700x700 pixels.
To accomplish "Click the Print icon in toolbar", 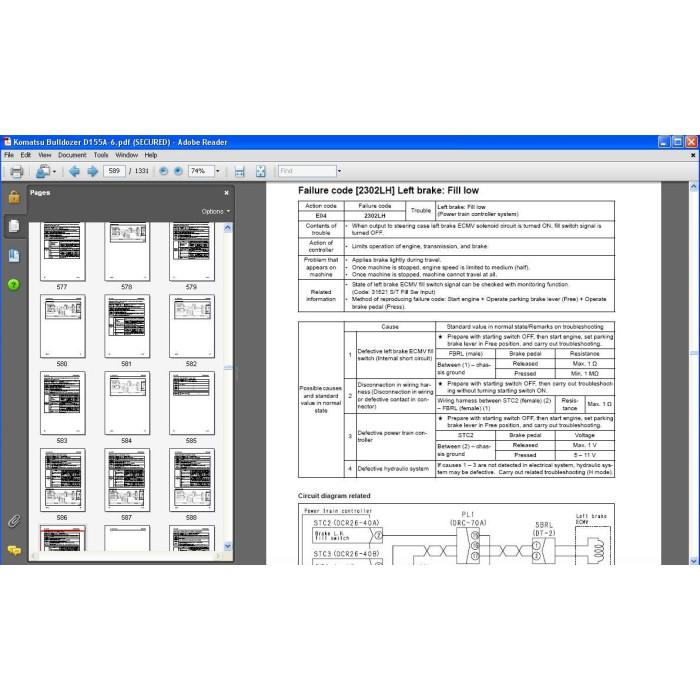I will tap(17, 171).
